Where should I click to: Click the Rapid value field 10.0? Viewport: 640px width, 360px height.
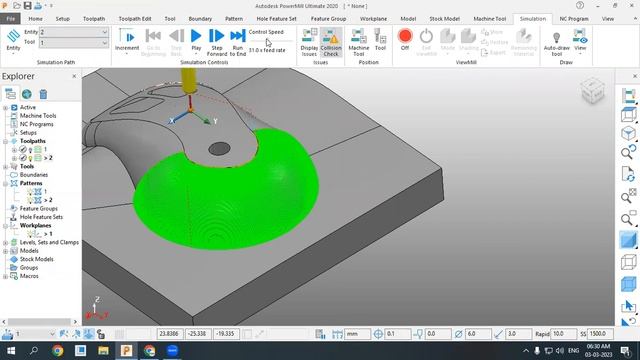point(564,334)
